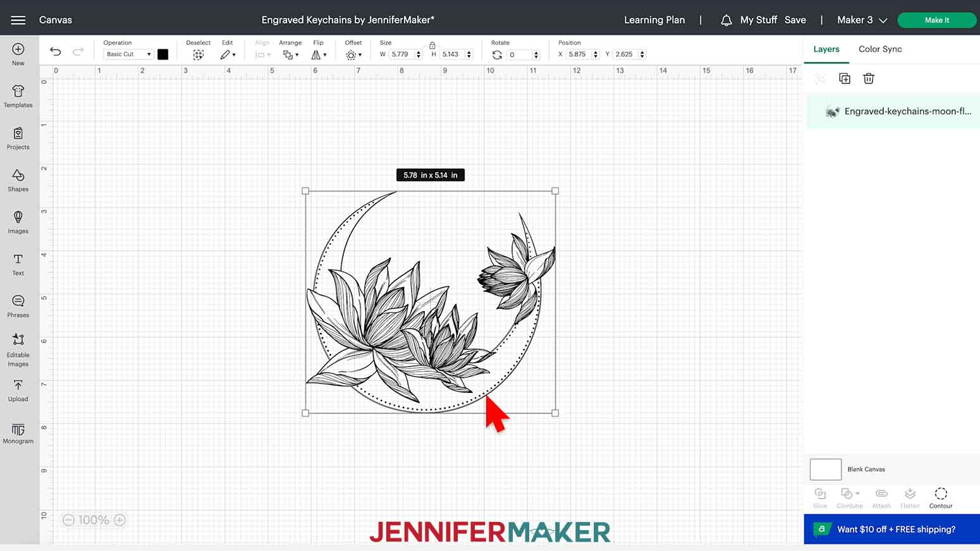Delete the layer with the trash icon
This screenshot has height=551, width=980.
coord(869,78)
